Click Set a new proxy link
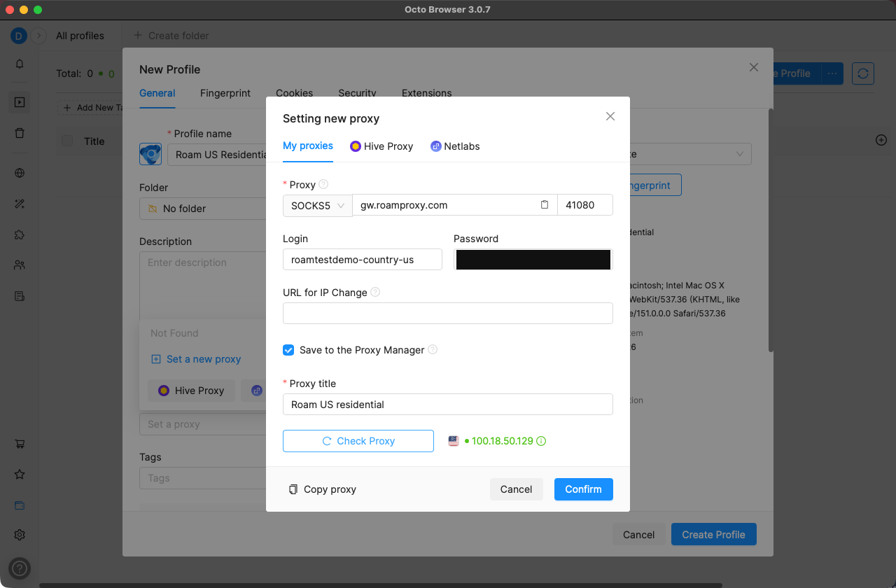Viewport: 896px width, 588px height. [197, 359]
